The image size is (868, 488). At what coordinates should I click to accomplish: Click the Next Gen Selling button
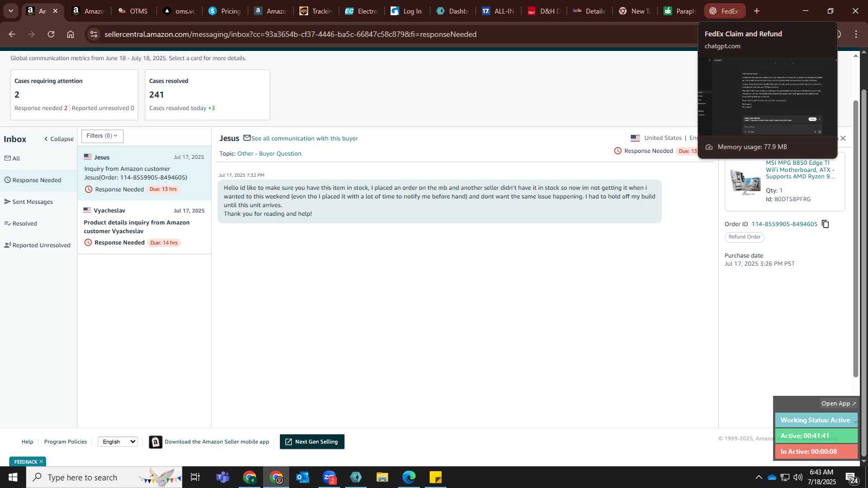pyautogui.click(x=312, y=442)
